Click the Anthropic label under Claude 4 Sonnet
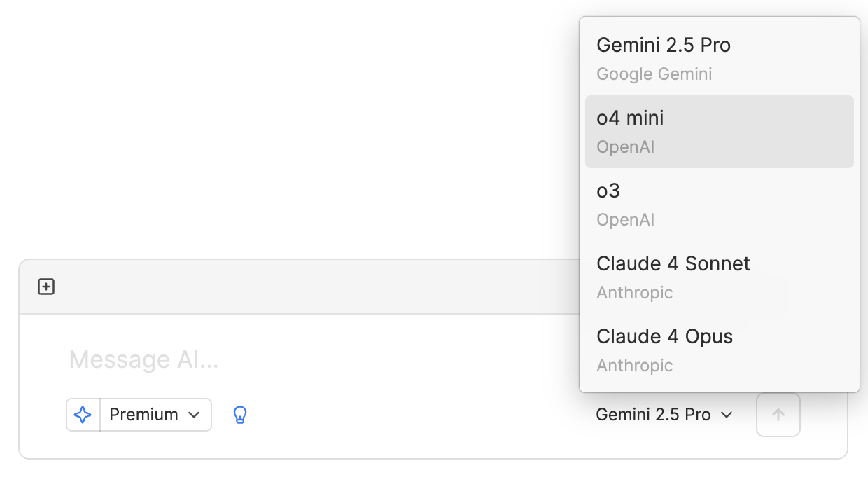Viewport: 868px width, 482px height. tap(634, 293)
